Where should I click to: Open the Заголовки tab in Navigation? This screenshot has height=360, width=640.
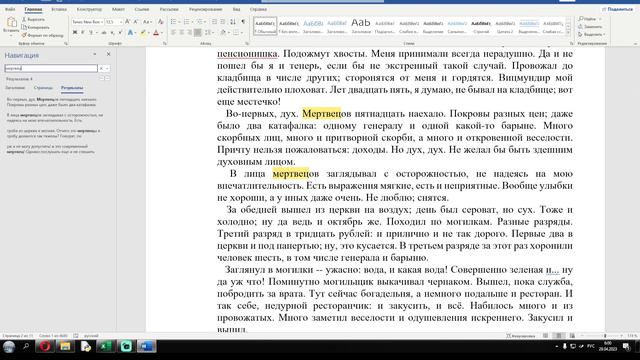(15, 88)
